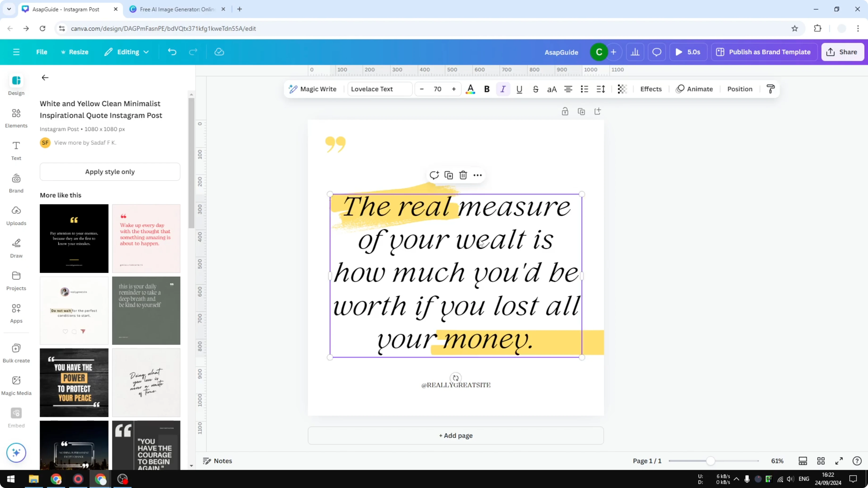
Task: Toggle bulleted list formatting
Action: coord(584,89)
